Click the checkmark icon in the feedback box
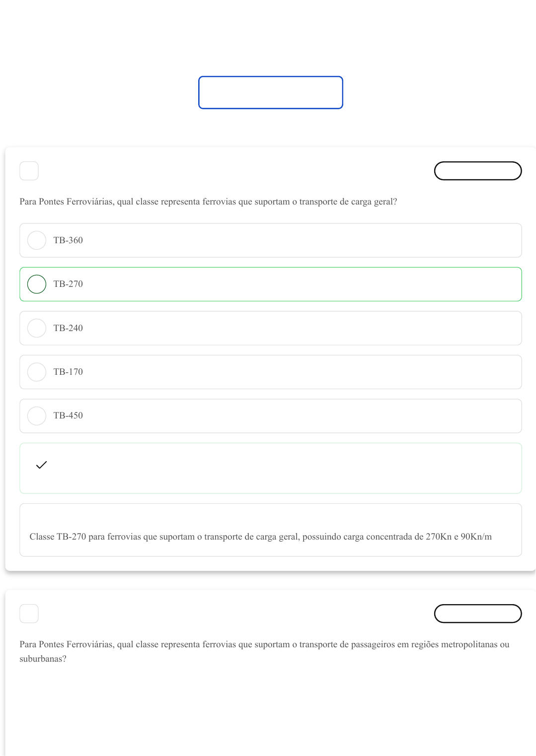Screen dimensions: 536x756 (42, 465)
